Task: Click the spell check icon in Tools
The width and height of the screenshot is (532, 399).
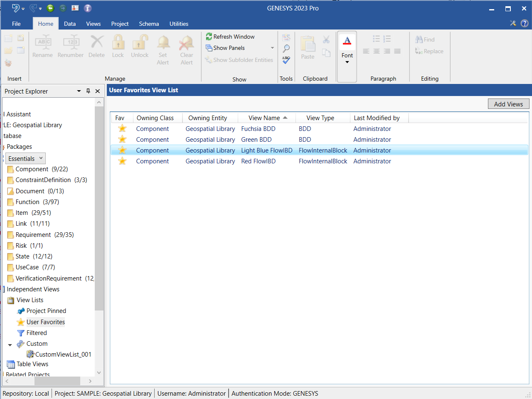Action: 286,60
